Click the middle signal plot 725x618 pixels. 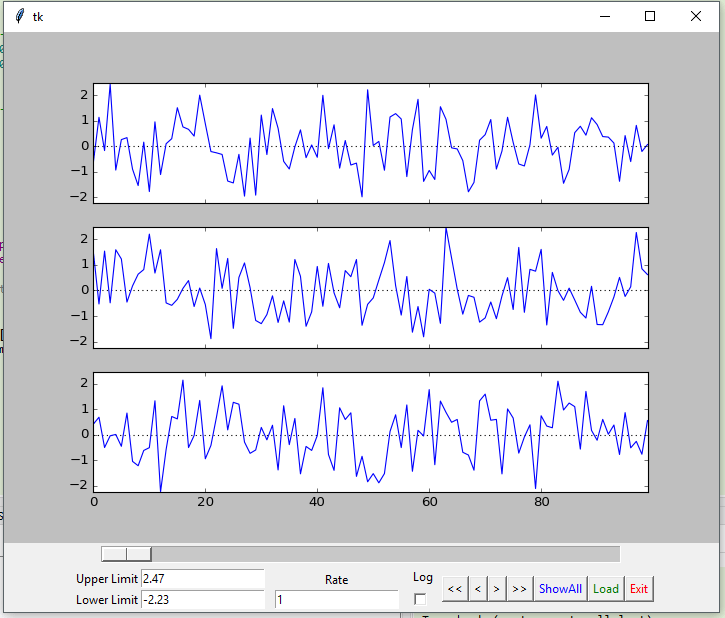[x=371, y=288]
